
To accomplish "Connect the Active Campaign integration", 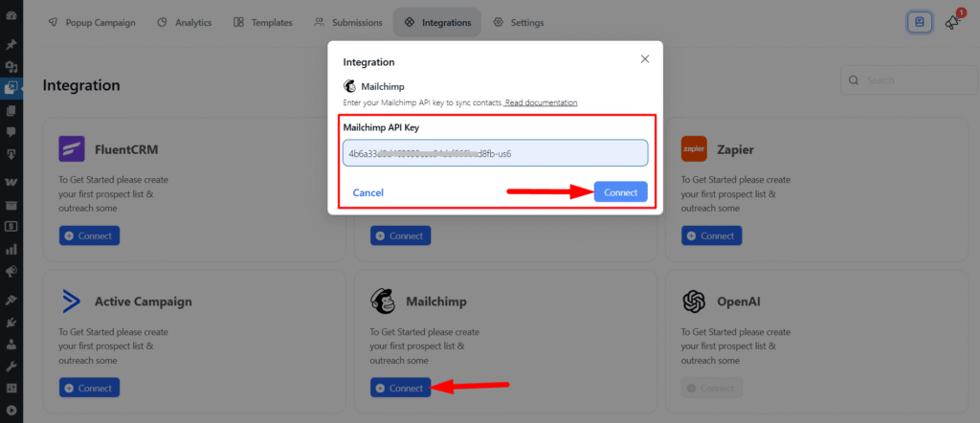I will coord(88,388).
